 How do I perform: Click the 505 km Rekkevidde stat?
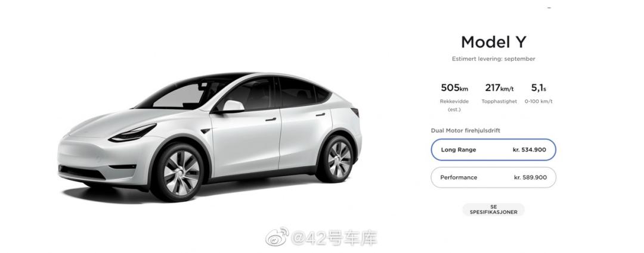tap(454, 98)
